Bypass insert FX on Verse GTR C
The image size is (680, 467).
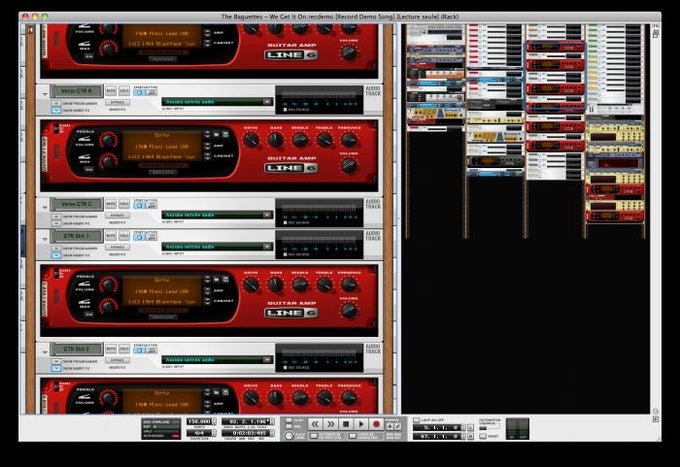coord(118,215)
